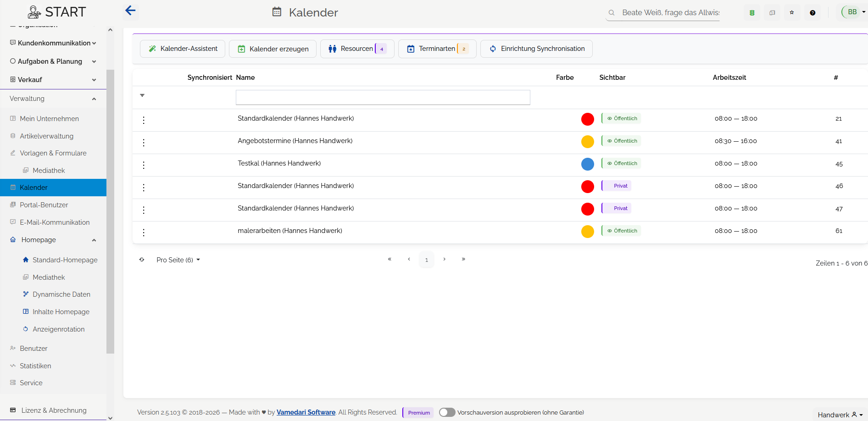Click Kalender erzeugen button
This screenshot has width=868, height=421.
[x=273, y=49]
